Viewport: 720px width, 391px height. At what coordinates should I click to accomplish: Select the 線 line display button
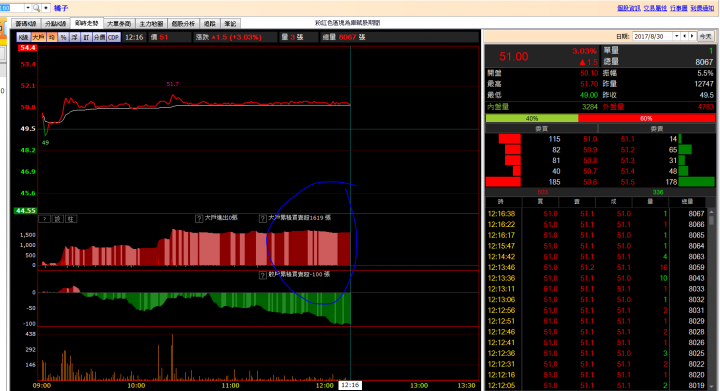coord(58,219)
